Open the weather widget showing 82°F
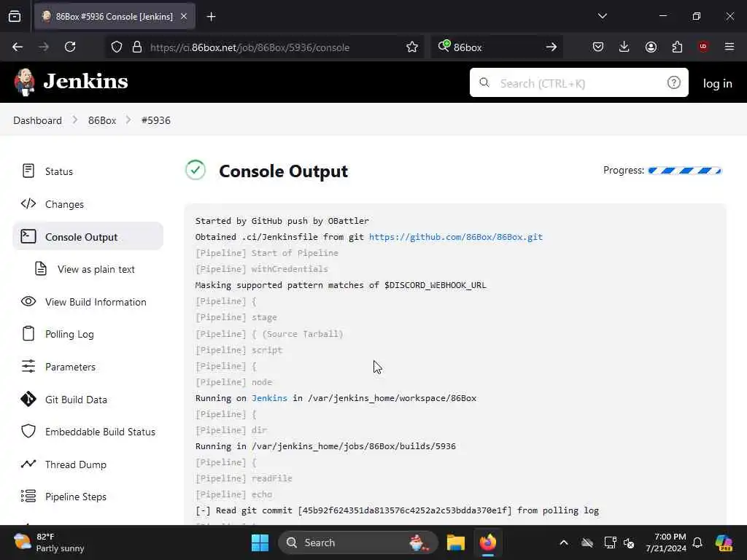The image size is (747, 560). pyautogui.click(x=49, y=542)
